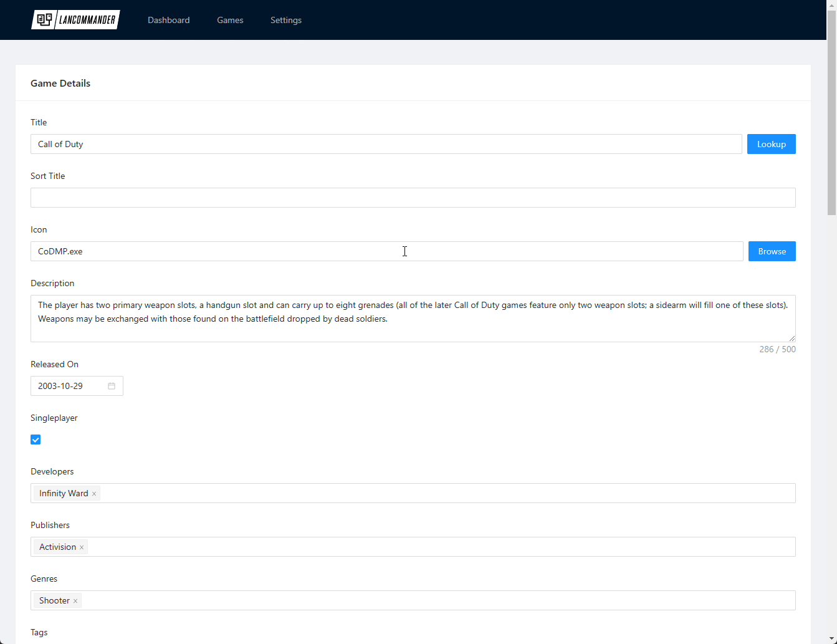The image size is (837, 644).
Task: Uncheck the Singleplayer checkbox
Action: [36, 440]
